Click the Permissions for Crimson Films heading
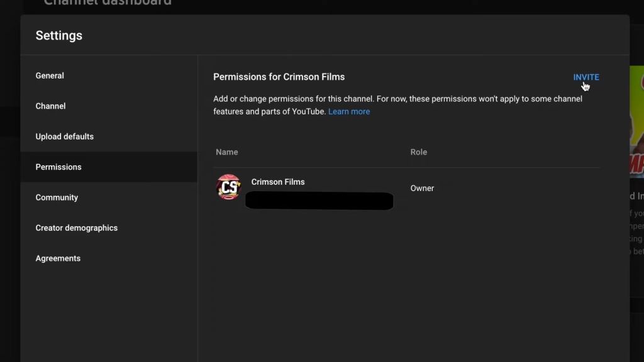This screenshot has height=362, width=644. tap(279, 77)
